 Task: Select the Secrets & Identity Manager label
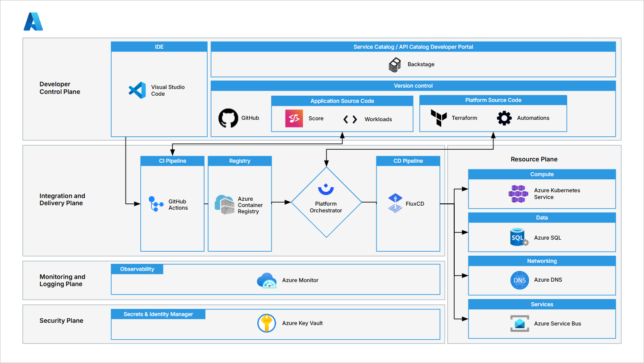click(158, 314)
